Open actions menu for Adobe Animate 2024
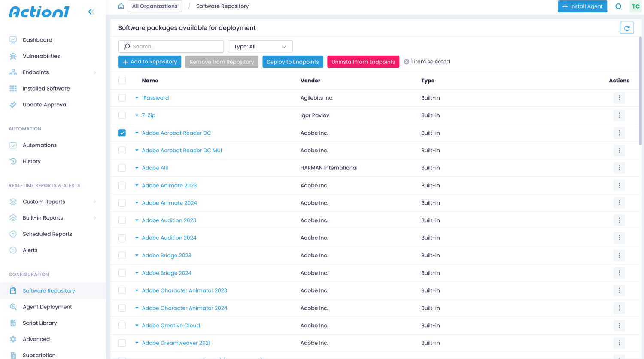The width and height of the screenshot is (644, 359). tap(619, 203)
